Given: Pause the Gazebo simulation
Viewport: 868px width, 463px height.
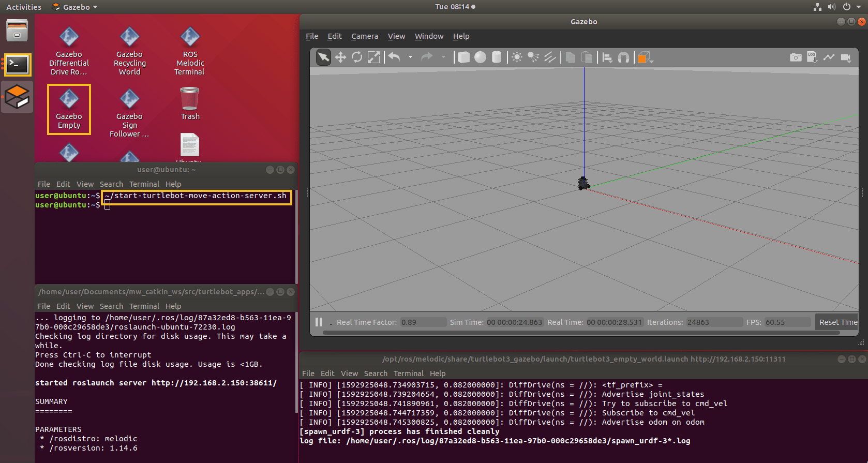Looking at the screenshot, I should tap(319, 322).
